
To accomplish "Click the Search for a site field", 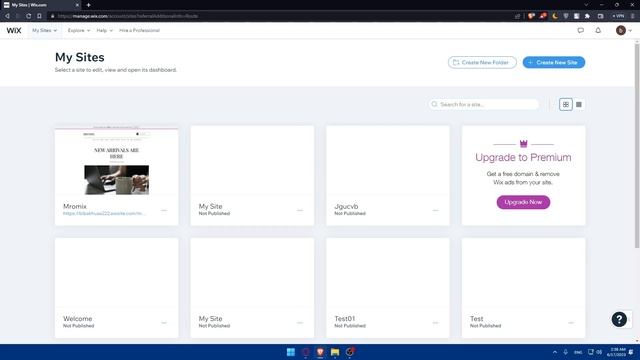I will (x=483, y=104).
